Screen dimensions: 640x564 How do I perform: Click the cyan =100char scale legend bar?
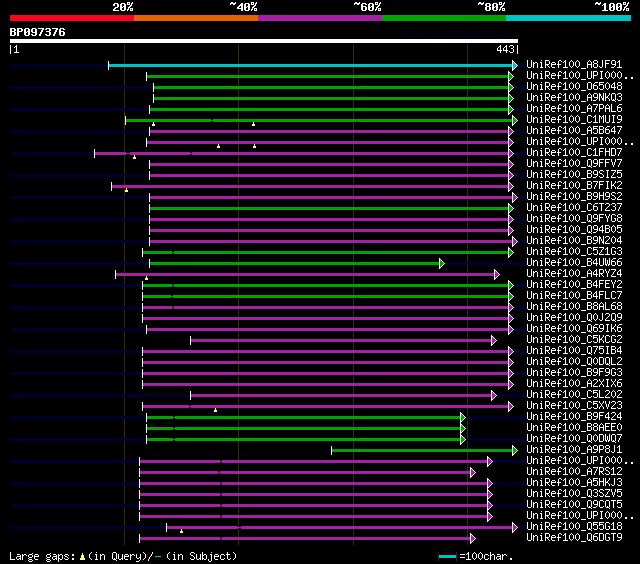click(447, 556)
